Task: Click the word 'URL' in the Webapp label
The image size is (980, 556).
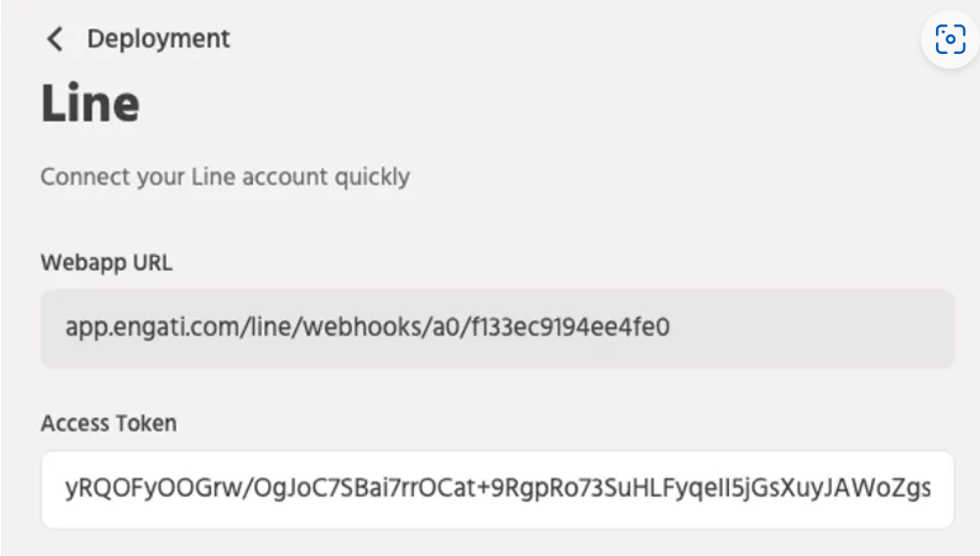Action: click(152, 262)
